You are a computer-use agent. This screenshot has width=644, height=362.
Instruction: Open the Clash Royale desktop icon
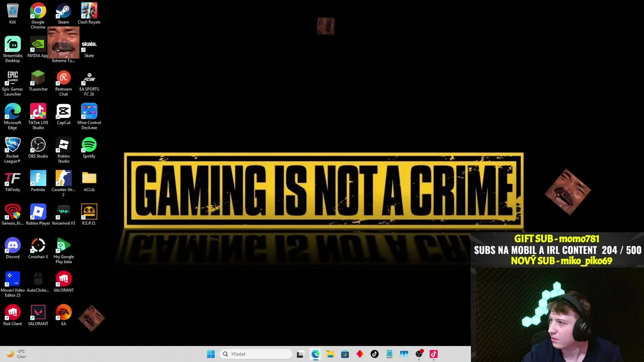tap(89, 14)
